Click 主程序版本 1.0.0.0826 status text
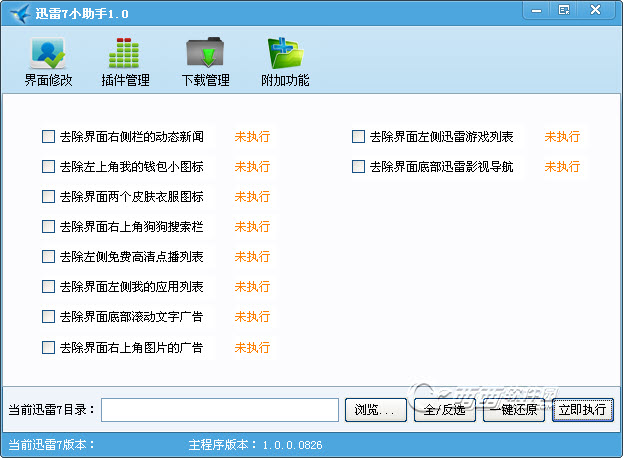This screenshot has height=458, width=623. click(255, 444)
